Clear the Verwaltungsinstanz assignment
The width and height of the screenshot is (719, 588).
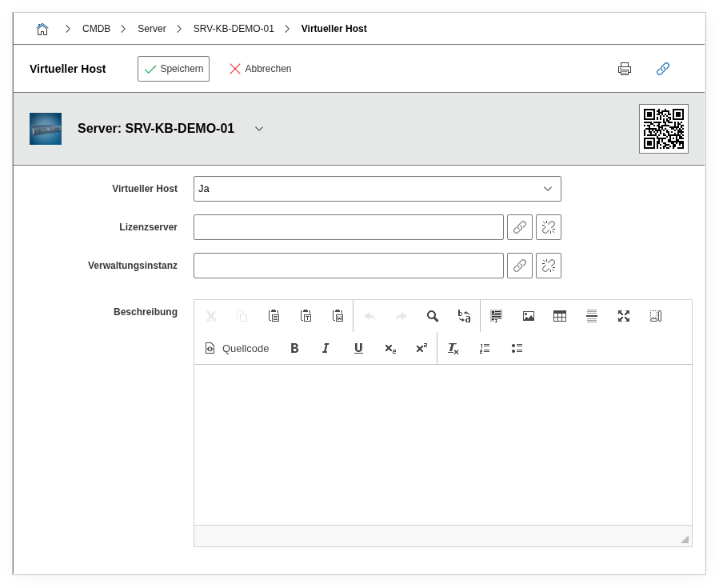548,265
